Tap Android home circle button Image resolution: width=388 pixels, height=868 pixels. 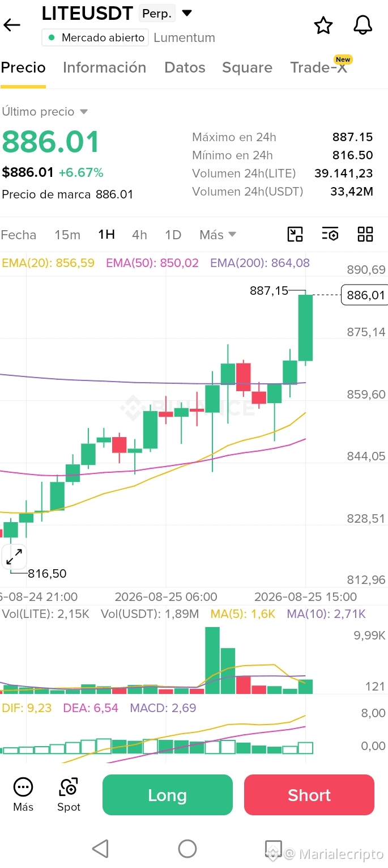tap(187, 848)
